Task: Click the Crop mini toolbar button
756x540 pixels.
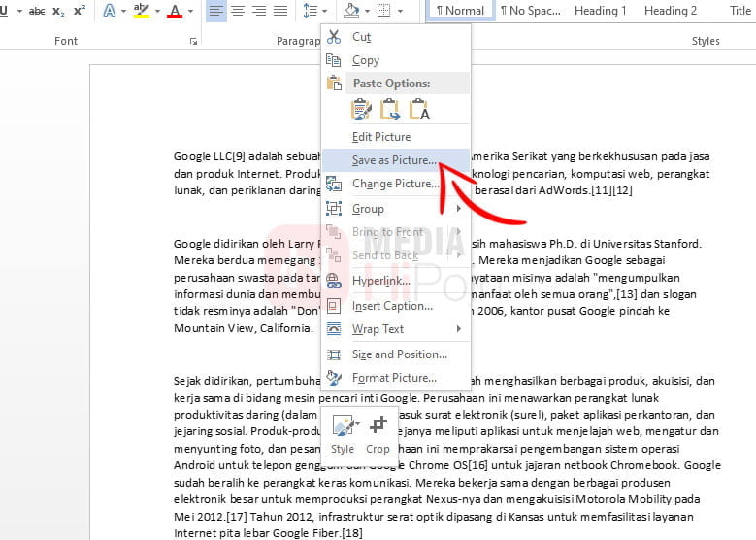Action: [x=378, y=434]
